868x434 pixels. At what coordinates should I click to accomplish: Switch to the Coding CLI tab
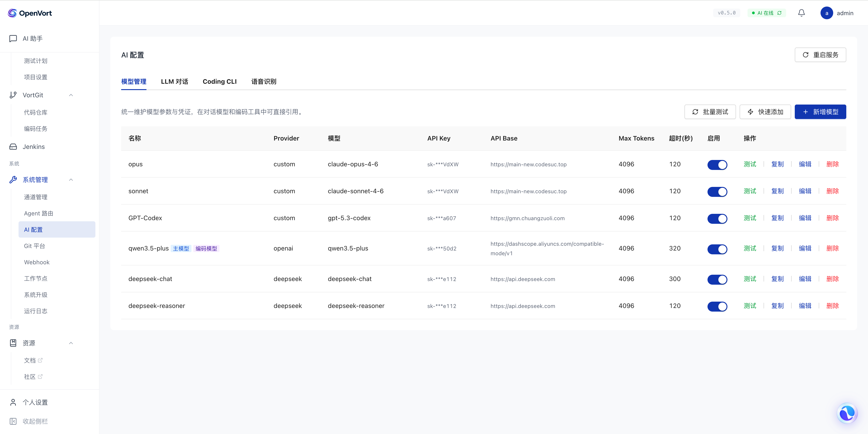click(220, 82)
